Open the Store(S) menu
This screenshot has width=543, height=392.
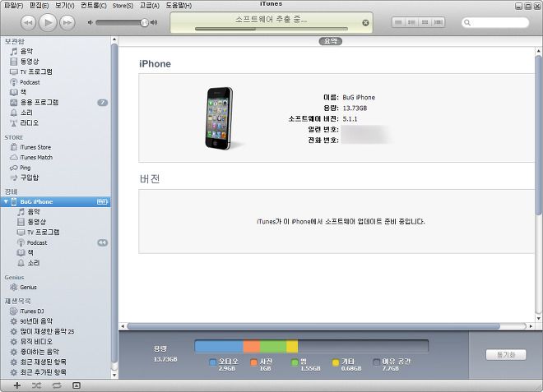[123, 6]
